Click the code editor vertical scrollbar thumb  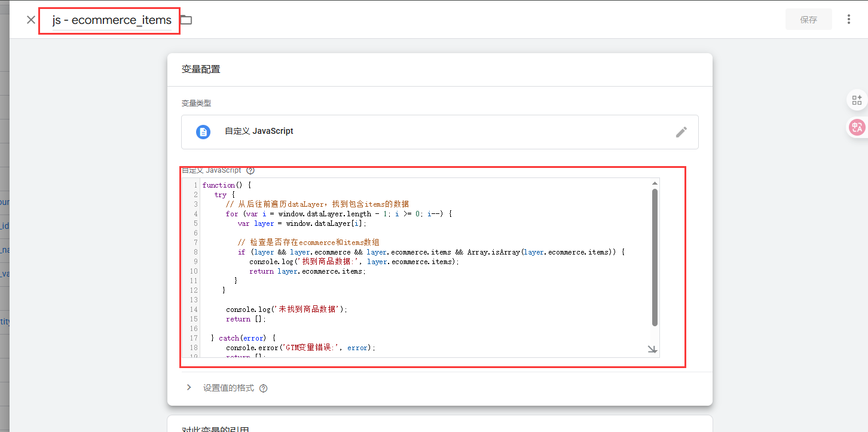click(x=655, y=257)
